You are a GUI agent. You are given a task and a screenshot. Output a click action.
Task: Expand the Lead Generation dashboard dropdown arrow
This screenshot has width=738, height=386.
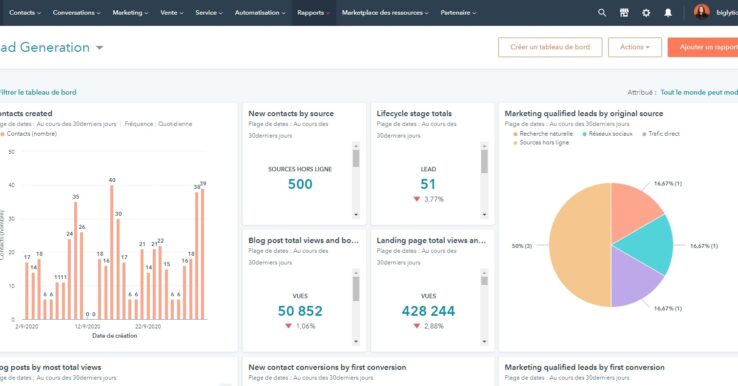(x=99, y=48)
